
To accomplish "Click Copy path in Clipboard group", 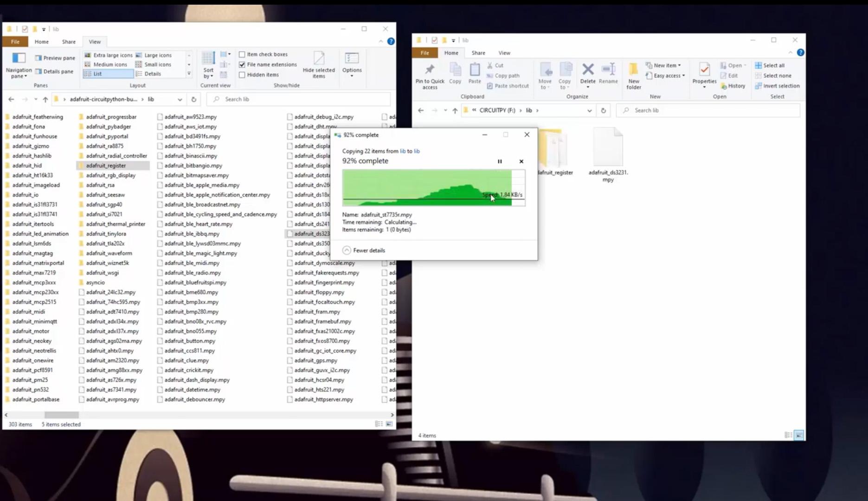I will (503, 76).
